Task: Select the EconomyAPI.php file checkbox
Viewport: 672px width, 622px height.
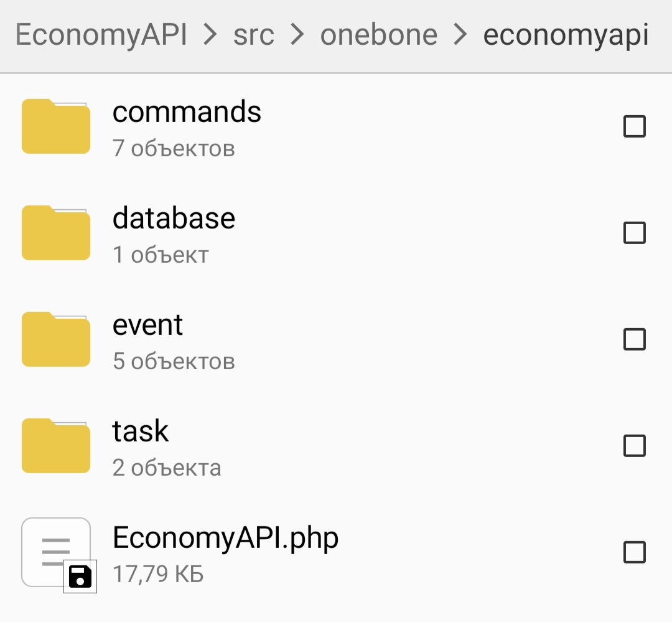Action: coord(634,553)
